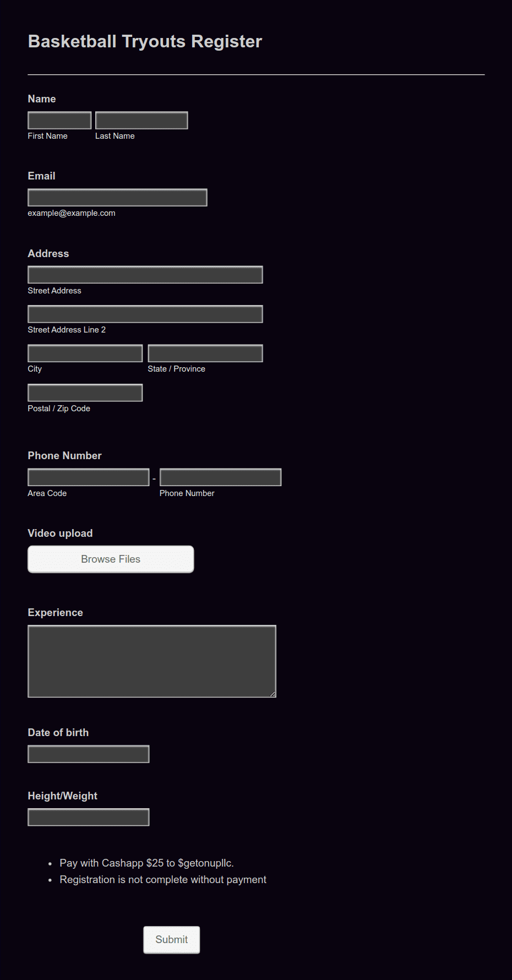This screenshot has width=512, height=980.
Task: Click inside the Experience text area
Action: (152, 661)
